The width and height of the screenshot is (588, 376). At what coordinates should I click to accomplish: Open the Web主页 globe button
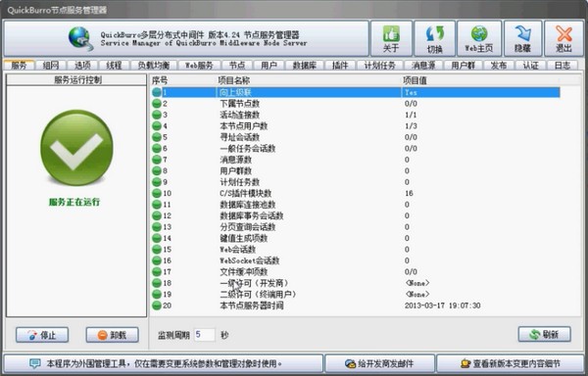pyautogui.click(x=479, y=38)
